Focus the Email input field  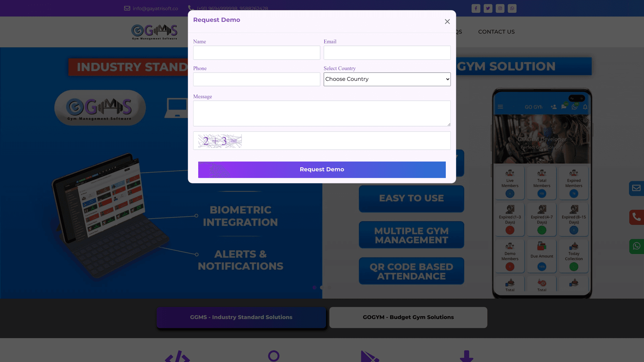tap(387, 53)
